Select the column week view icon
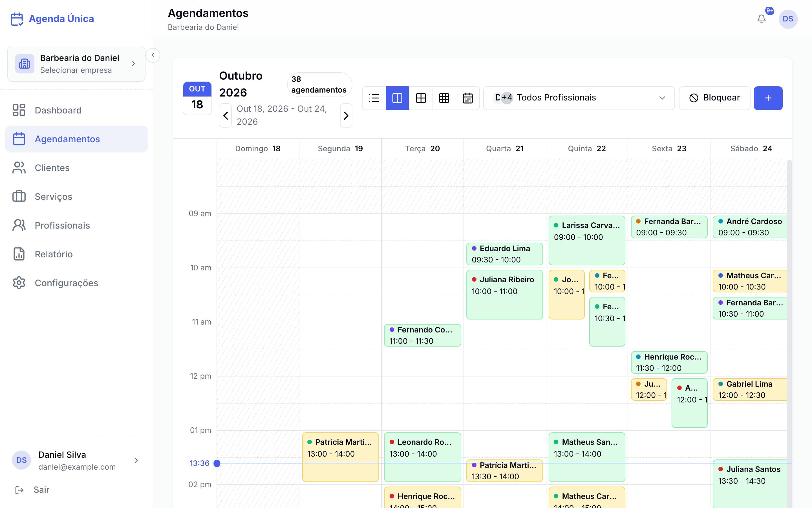The image size is (812, 508). tap(397, 98)
